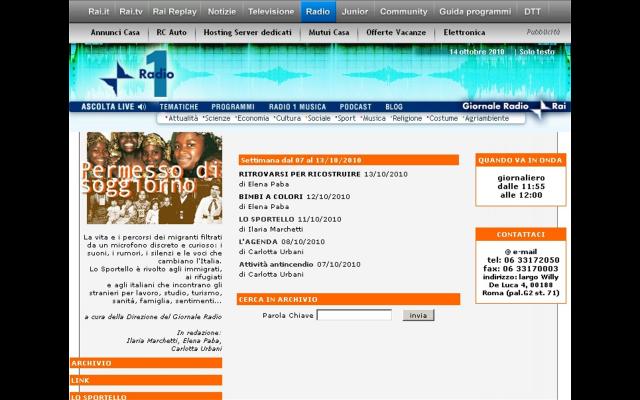Click the Elettronica ad link
Image resolution: width=640 pixels, height=400 pixels.
pyautogui.click(x=464, y=32)
